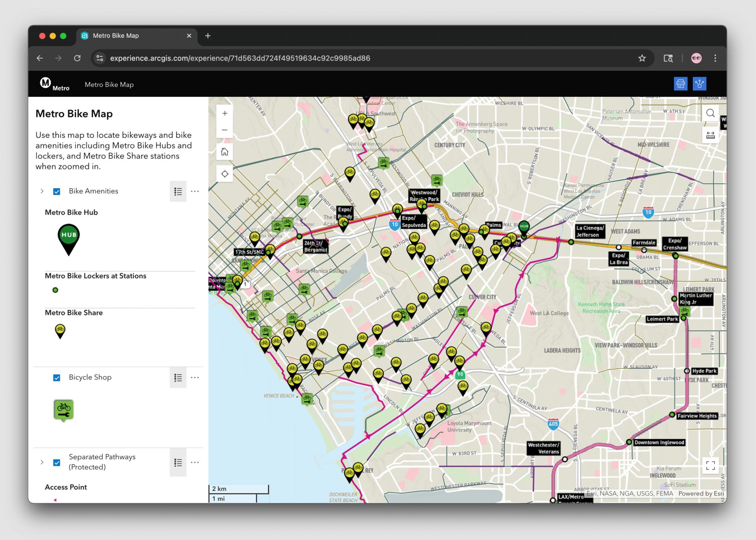756x540 pixels.
Task: Expand the Separated Pathways (Protected) chevron
Action: pos(42,462)
